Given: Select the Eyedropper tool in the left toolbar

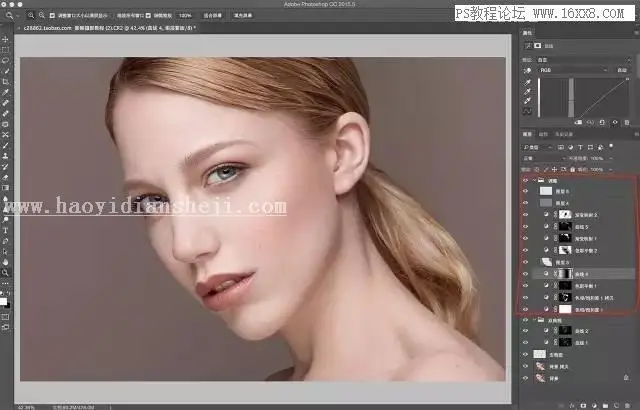Looking at the screenshot, I should (5, 92).
